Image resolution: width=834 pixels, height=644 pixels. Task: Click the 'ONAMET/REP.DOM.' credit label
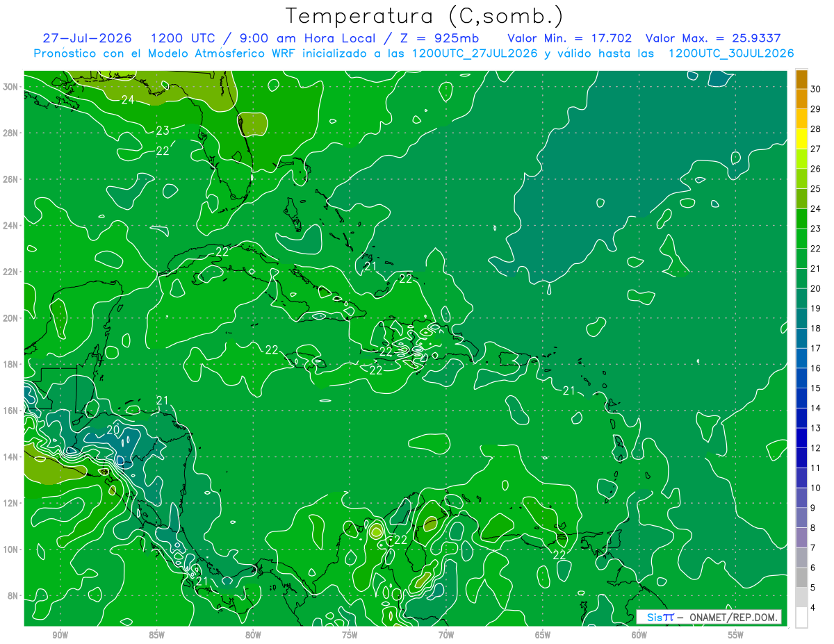733,617
